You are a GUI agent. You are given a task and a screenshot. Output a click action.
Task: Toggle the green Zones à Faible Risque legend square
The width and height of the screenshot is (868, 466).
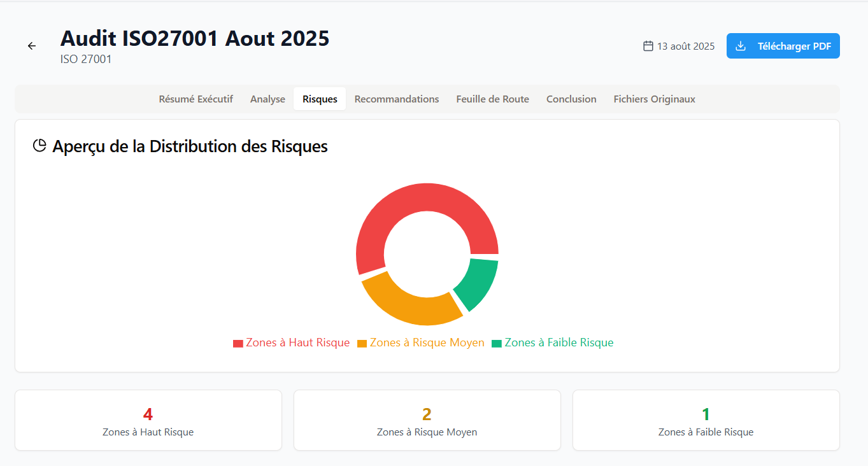(497, 343)
